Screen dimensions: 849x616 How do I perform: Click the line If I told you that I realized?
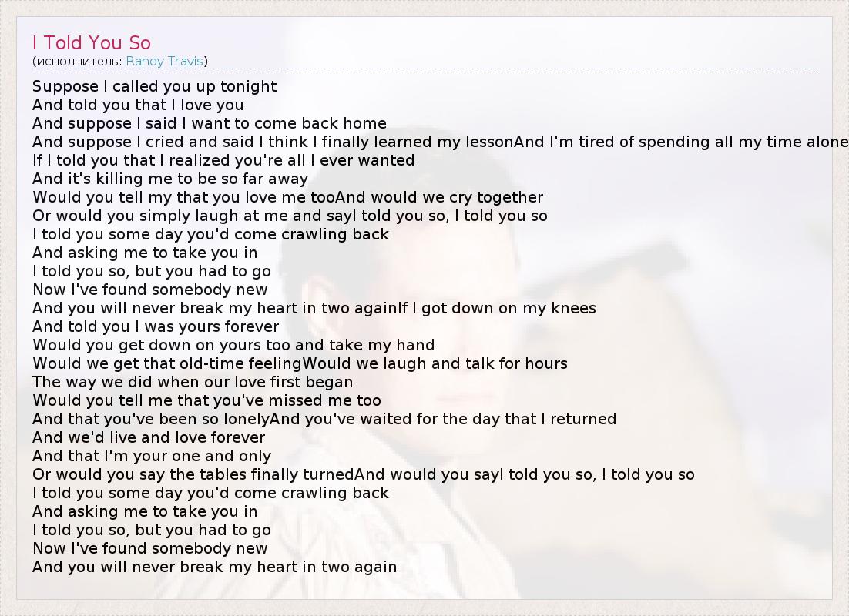pos(223,160)
